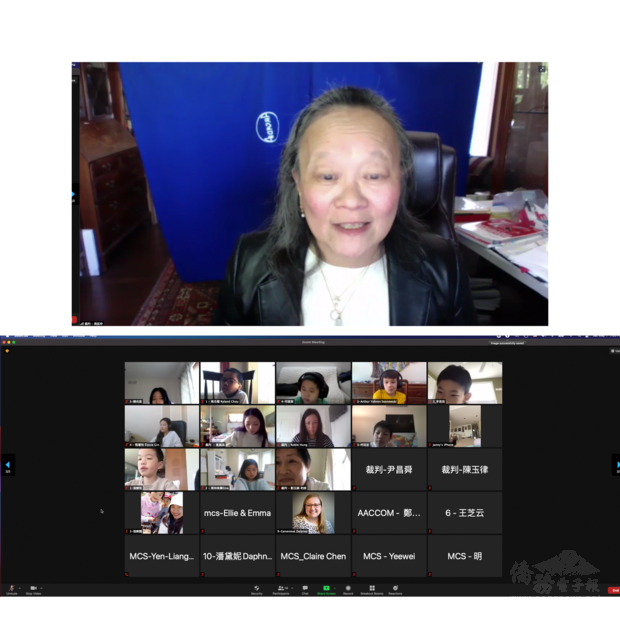The width and height of the screenshot is (620, 620).
Task: Click the 裁判-尹昌舜 participant tile
Action: (389, 469)
